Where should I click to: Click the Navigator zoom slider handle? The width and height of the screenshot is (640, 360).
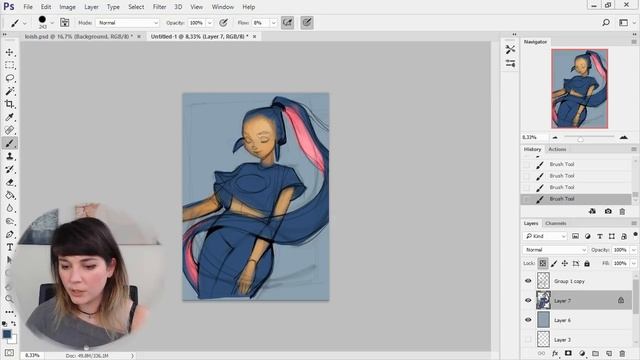coord(580,139)
